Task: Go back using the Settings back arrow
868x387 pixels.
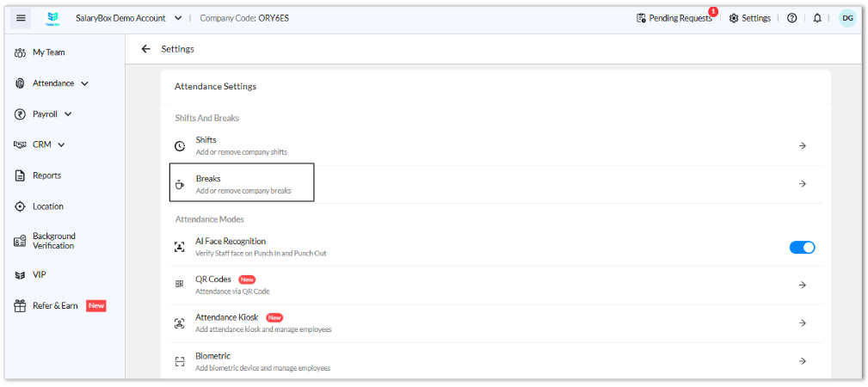Action: pyautogui.click(x=145, y=49)
